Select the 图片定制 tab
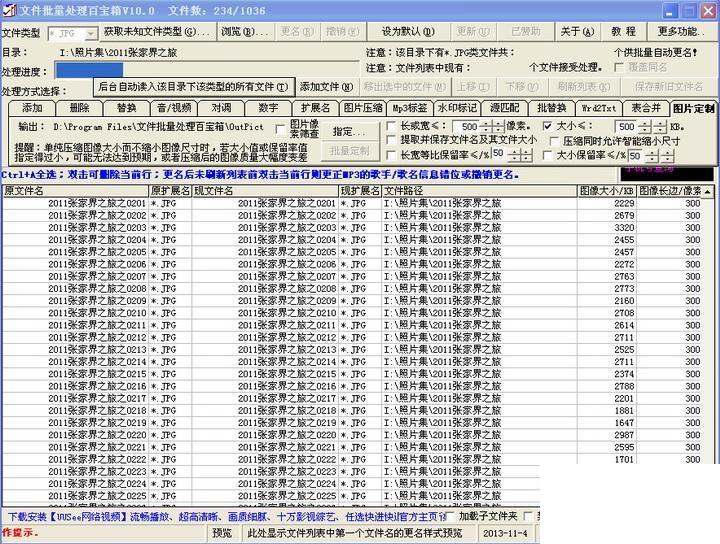The height and width of the screenshot is (544, 720). tap(693, 108)
